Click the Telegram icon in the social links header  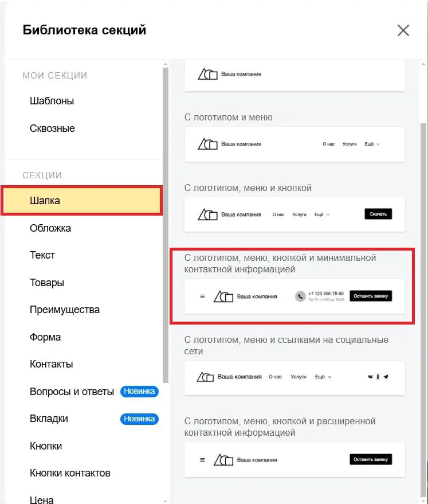point(386,377)
